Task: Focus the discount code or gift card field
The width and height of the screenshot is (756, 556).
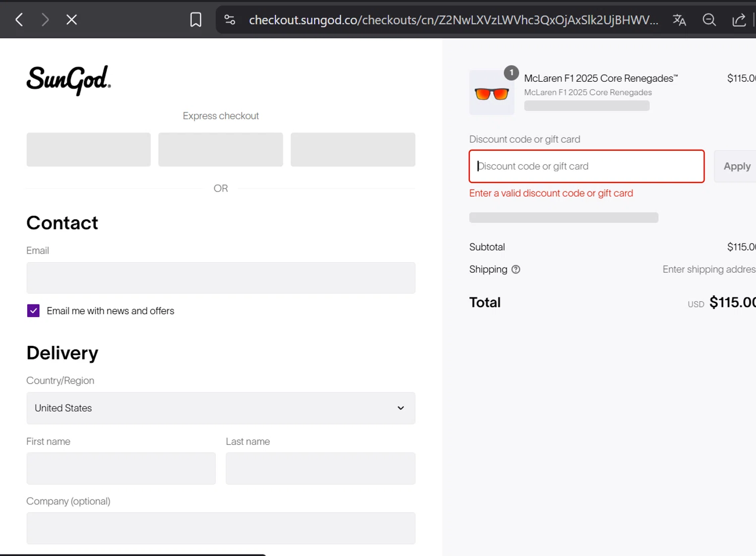Action: (x=587, y=166)
